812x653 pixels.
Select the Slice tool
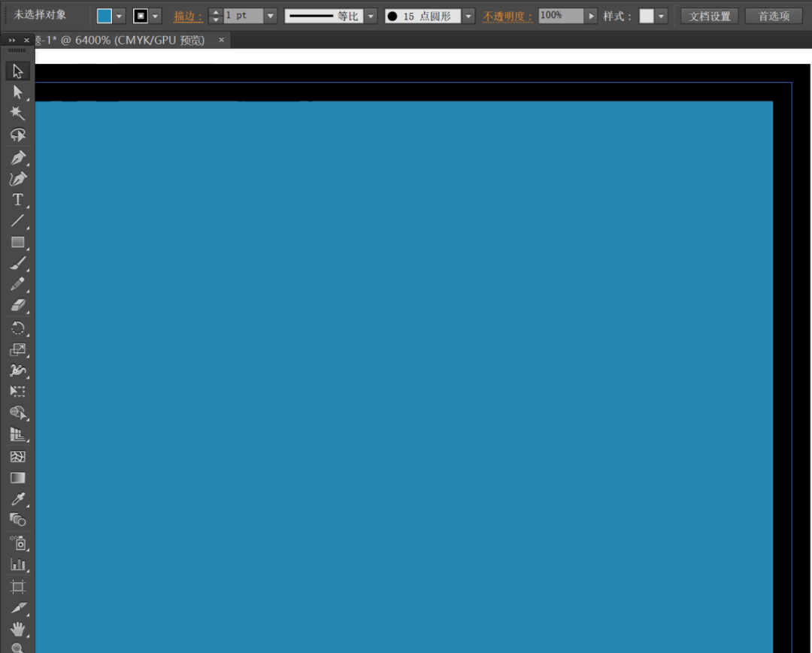[x=17, y=608]
